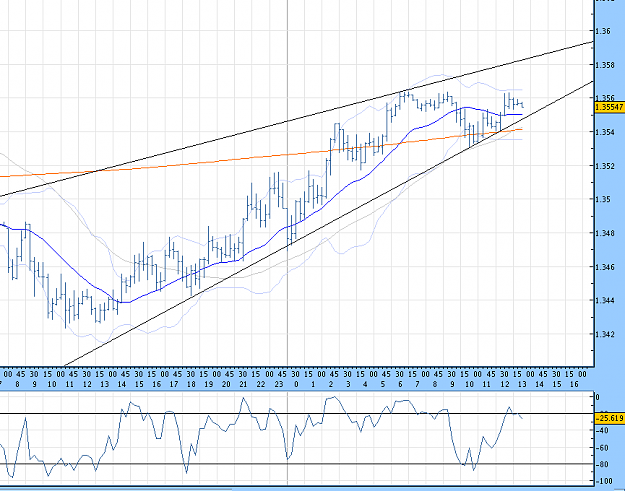Click the 1.358 price axis label
Viewport: 625px width, 491px height.
click(605, 64)
